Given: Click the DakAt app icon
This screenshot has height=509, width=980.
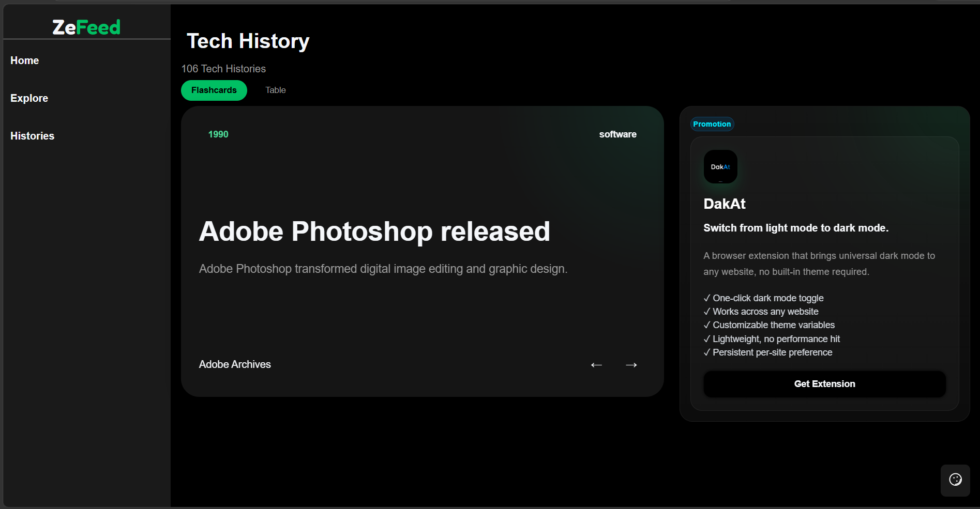Looking at the screenshot, I should coord(720,166).
